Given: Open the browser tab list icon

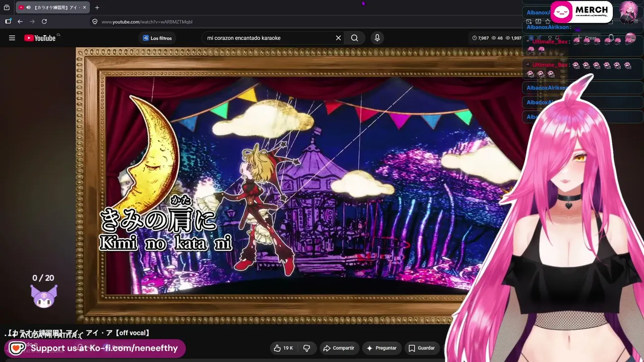Looking at the screenshot, I should [x=7, y=8].
